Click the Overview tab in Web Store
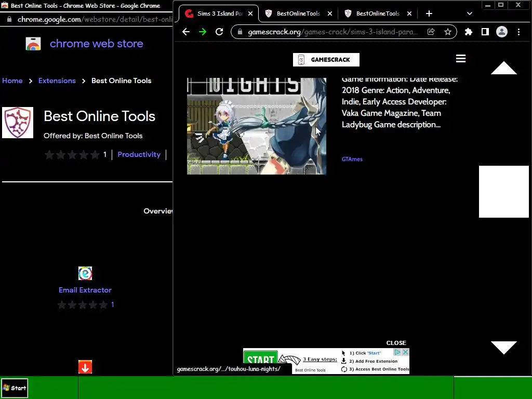 pos(158,211)
